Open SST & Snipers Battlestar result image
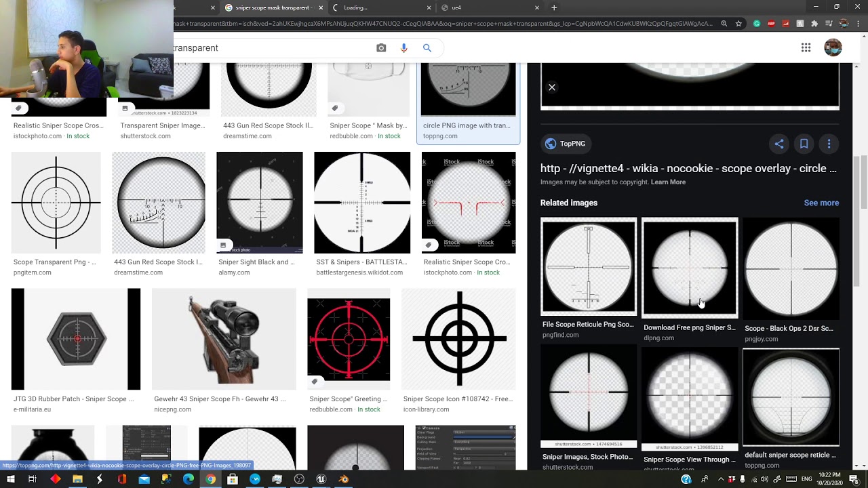The height and width of the screenshot is (488, 868). pos(362,203)
